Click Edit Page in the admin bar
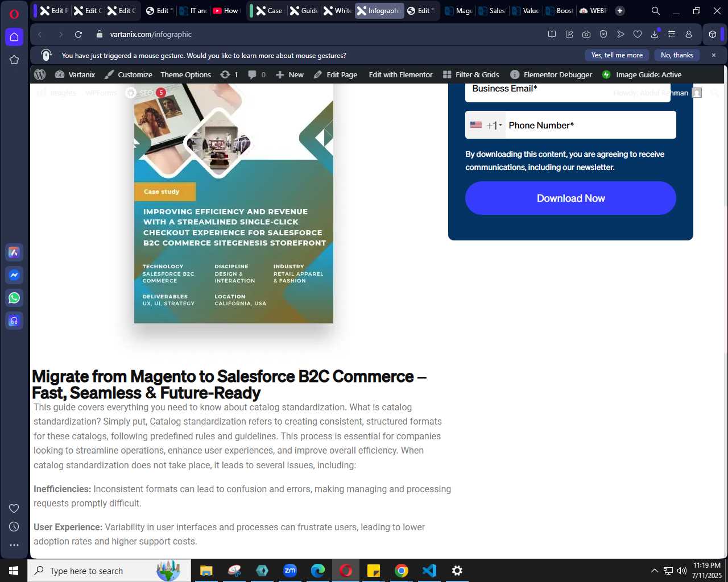Screen dimensions: 728x582 336,74
